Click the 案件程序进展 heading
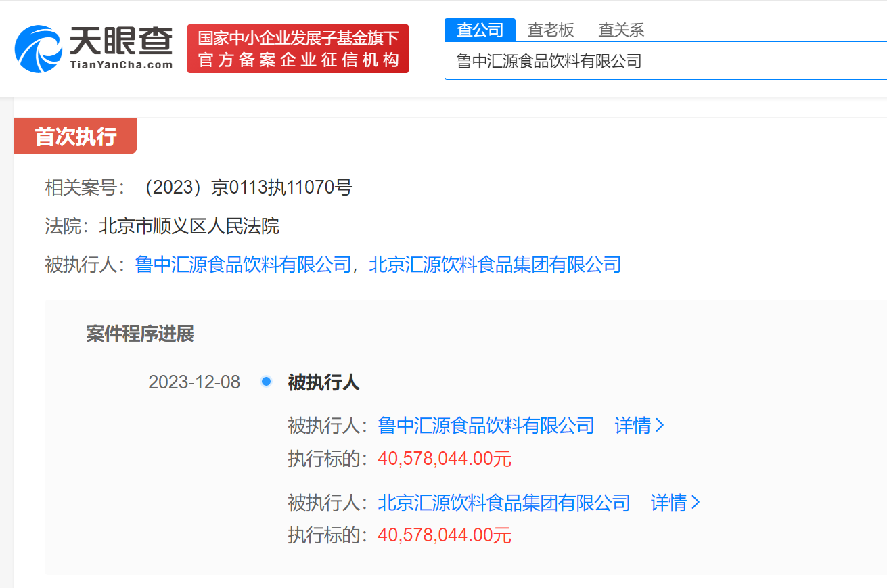This screenshot has height=588, width=887. pos(140,334)
